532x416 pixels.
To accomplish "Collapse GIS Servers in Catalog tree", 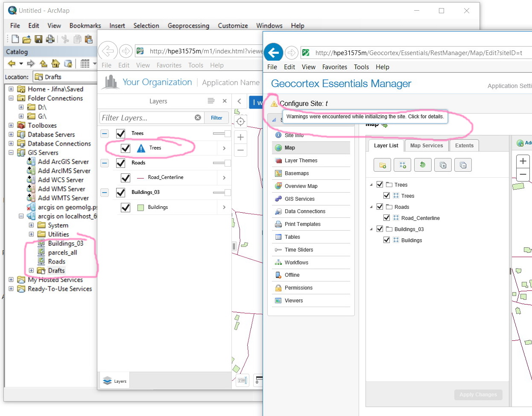I will coord(11,152).
